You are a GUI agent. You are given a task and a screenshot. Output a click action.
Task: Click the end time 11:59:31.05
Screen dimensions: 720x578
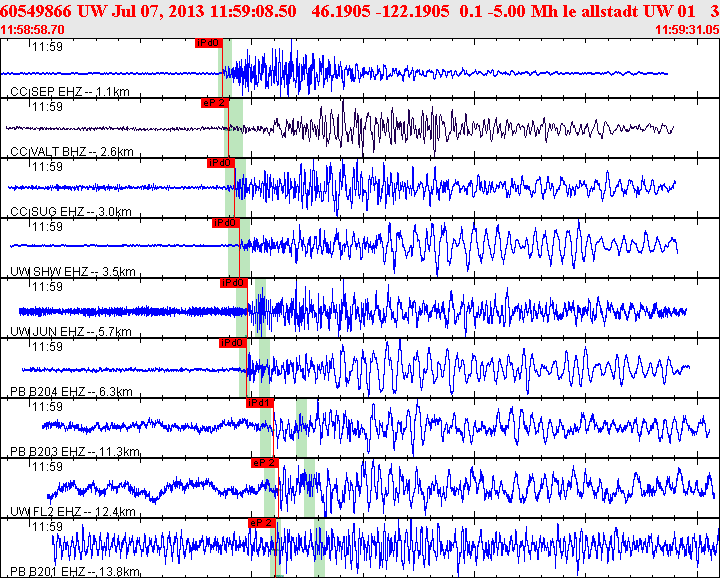coord(687,30)
